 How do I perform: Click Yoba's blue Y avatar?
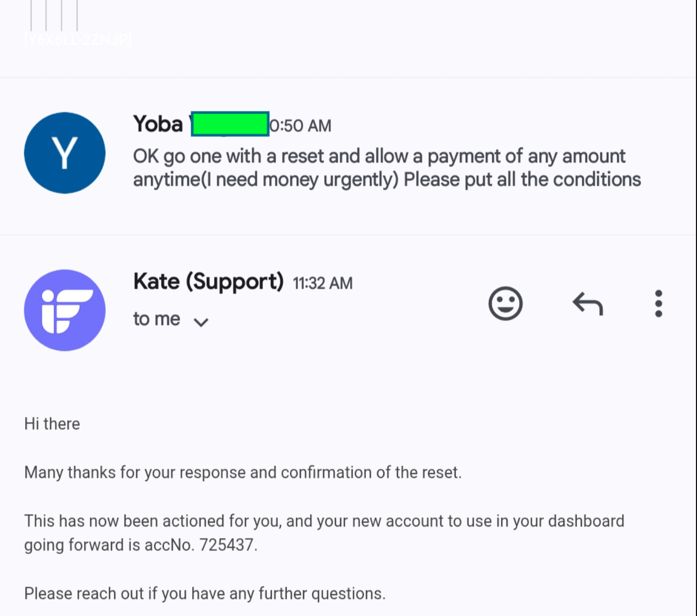point(64,153)
